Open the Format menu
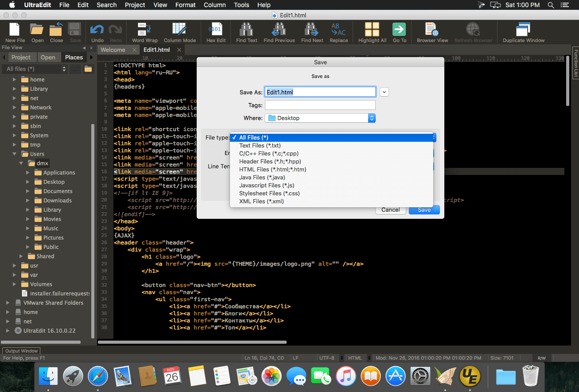 [x=185, y=5]
